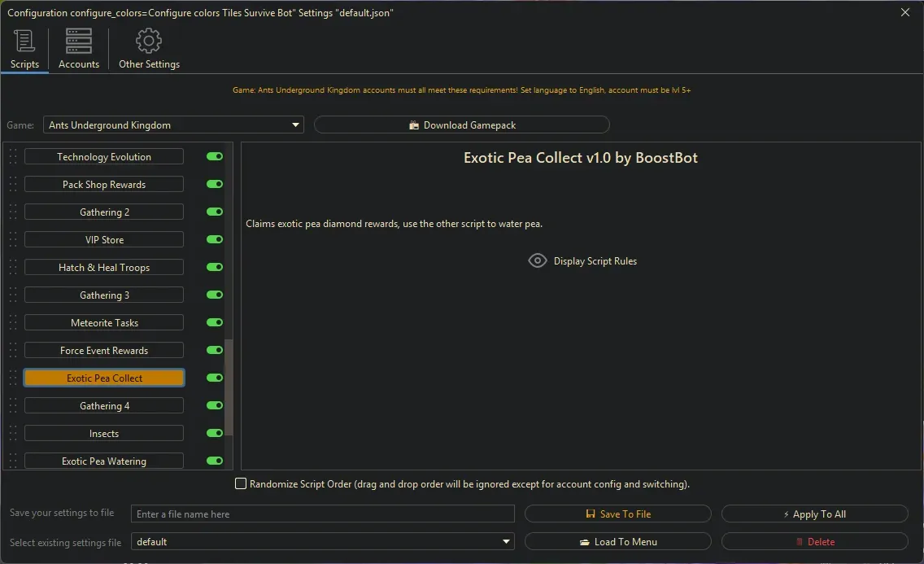The width and height of the screenshot is (924, 564).
Task: Click the eye icon for script rules
Action: coord(538,261)
